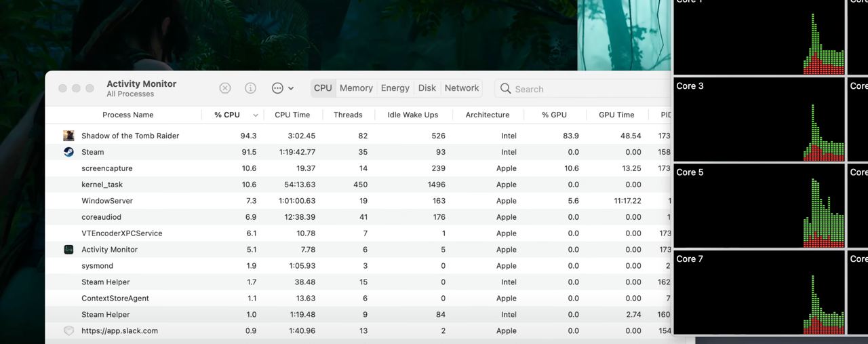868x344 pixels.
Task: Switch to the Disk tab
Action: point(427,88)
